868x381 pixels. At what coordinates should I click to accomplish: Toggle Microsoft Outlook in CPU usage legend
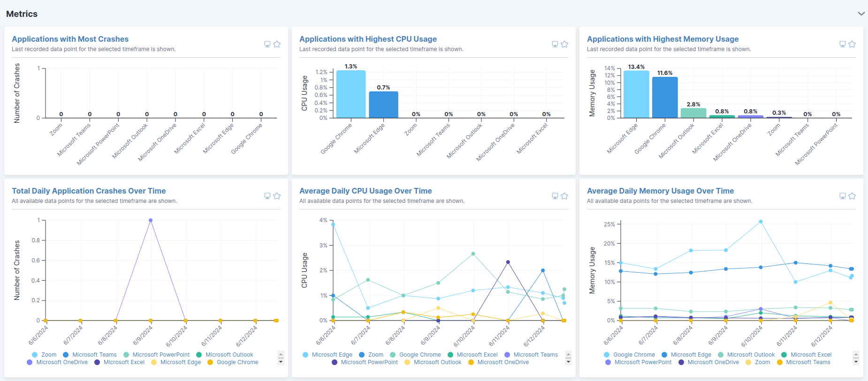coord(433,362)
